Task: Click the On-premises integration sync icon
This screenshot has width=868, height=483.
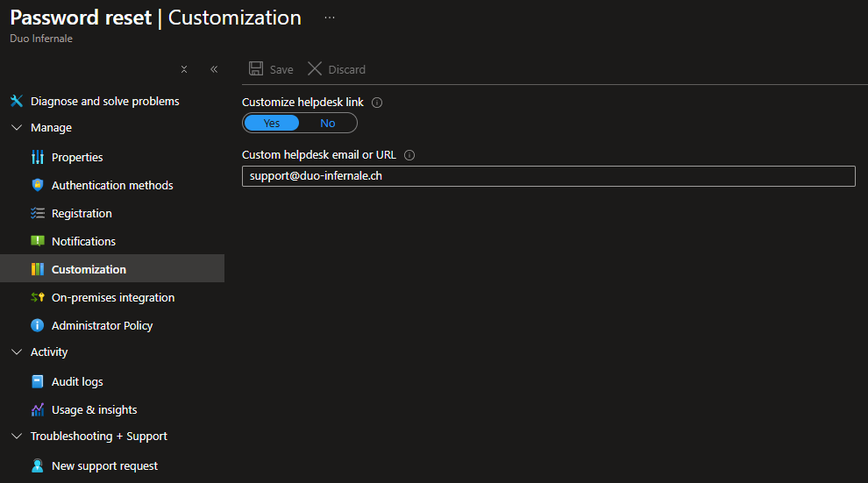Action: (37, 298)
